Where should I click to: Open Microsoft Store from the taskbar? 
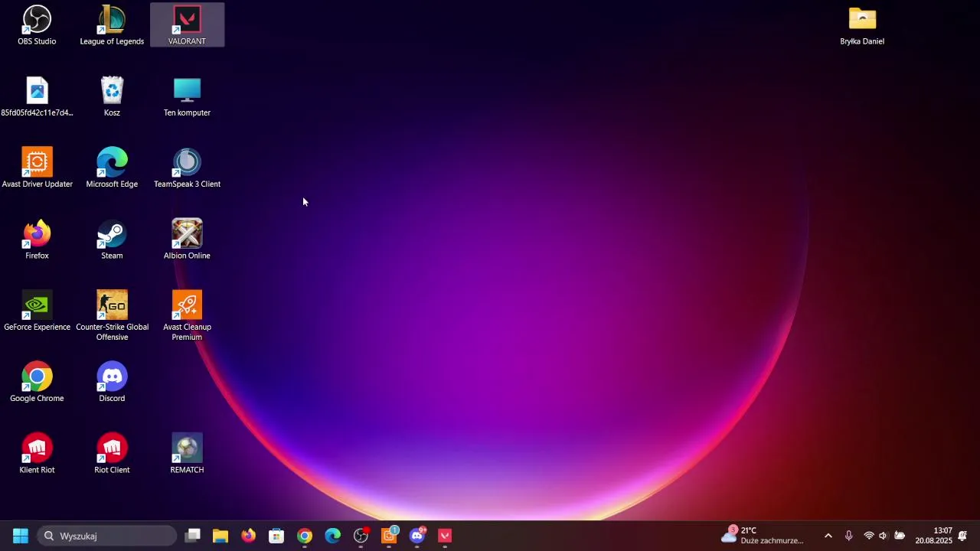click(x=276, y=536)
